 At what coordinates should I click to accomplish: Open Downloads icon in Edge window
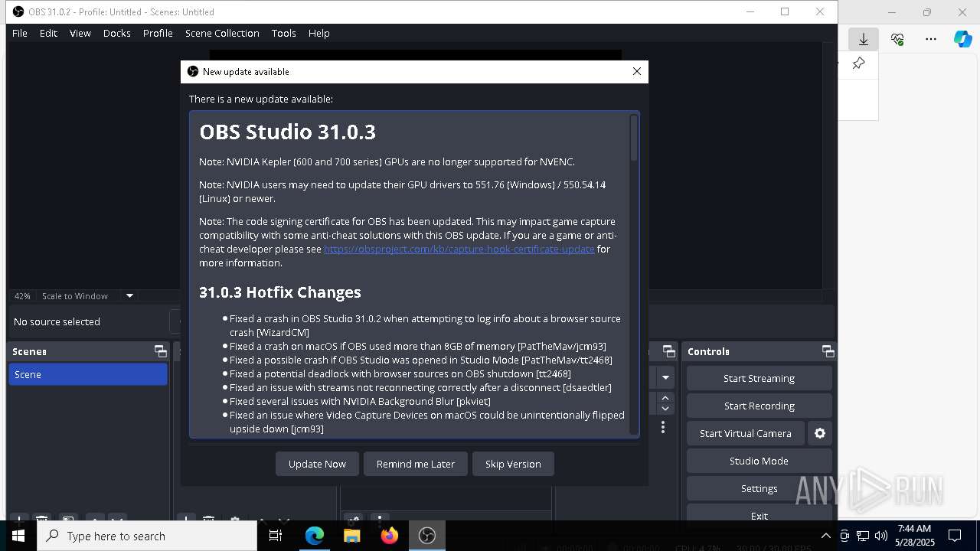point(863,39)
